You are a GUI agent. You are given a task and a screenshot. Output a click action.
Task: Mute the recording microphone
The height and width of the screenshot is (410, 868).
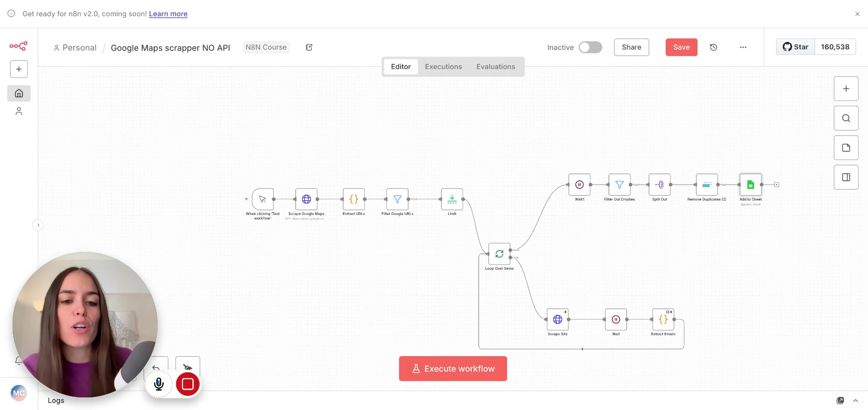click(159, 384)
